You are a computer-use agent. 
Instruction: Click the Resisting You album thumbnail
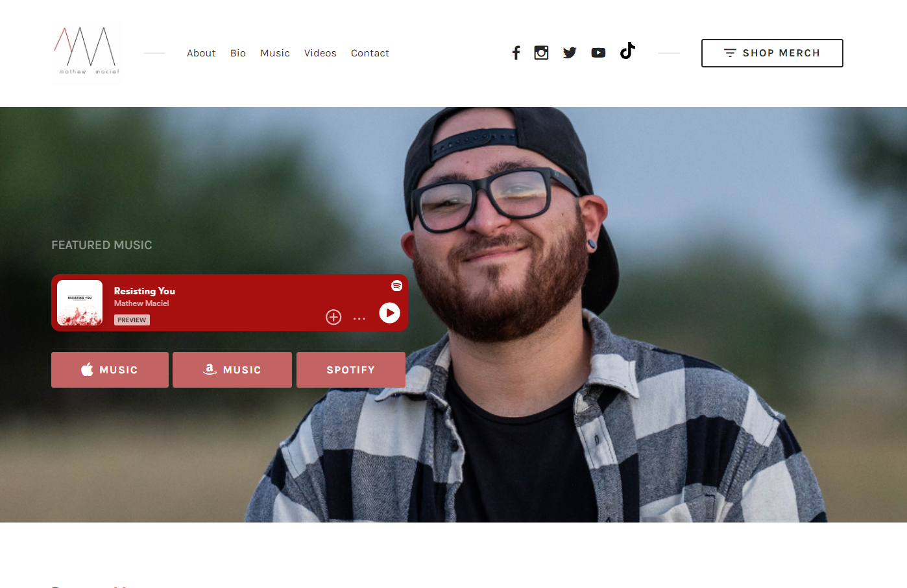tap(80, 303)
